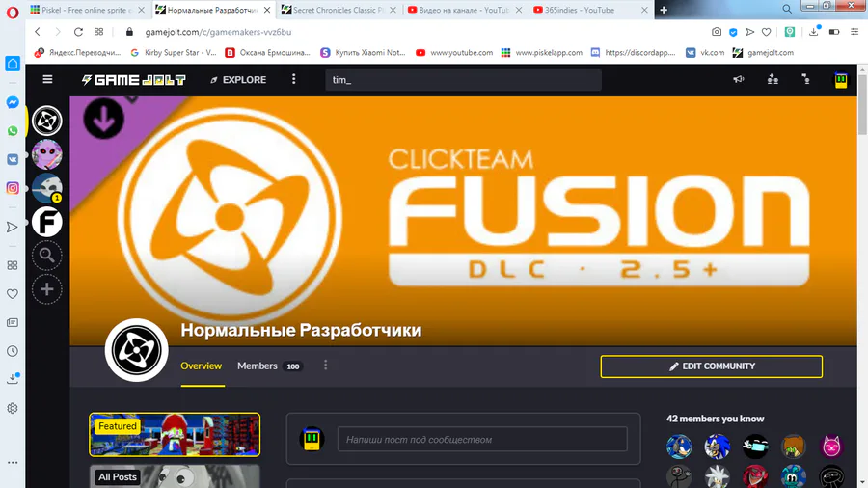Focus the Game Jolt search field
This screenshot has height=488, width=868.
click(463, 80)
